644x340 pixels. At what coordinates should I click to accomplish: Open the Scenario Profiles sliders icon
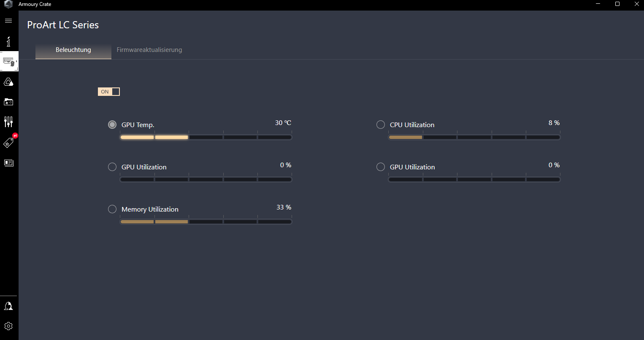point(8,122)
